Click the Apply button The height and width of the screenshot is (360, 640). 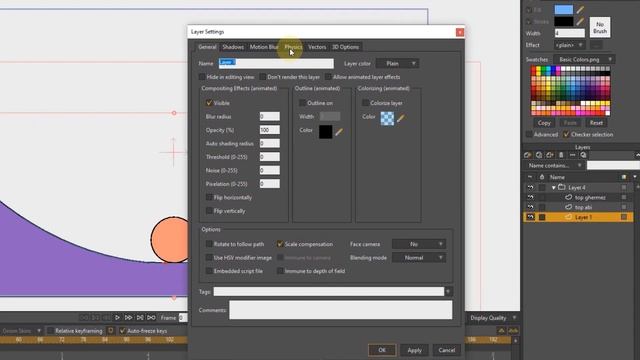click(414, 350)
